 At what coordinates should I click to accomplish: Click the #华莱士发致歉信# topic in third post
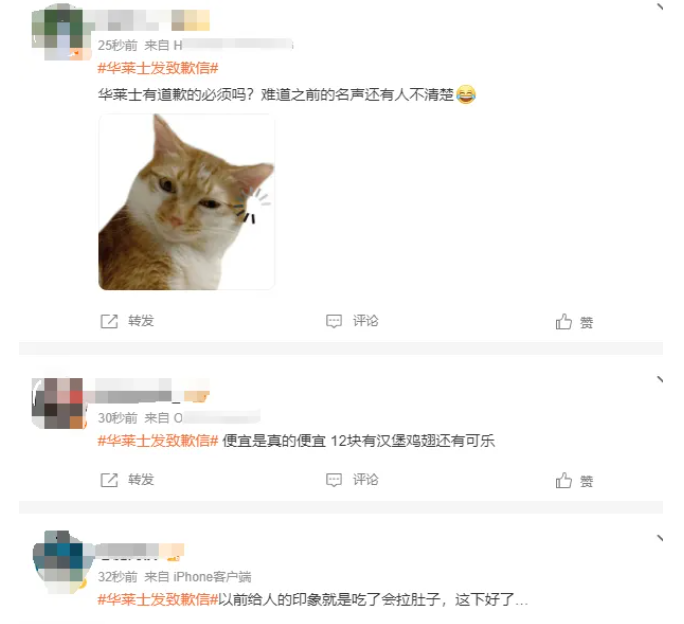click(158, 600)
